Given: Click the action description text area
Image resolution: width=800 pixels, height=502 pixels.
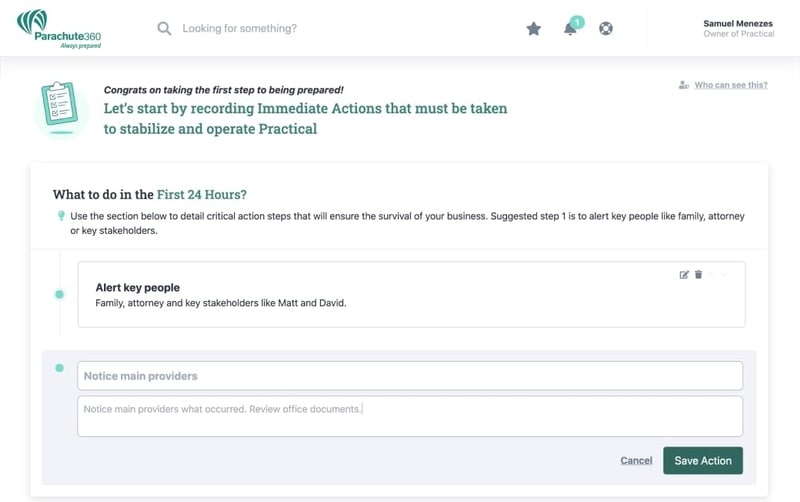Looking at the screenshot, I should (x=410, y=416).
